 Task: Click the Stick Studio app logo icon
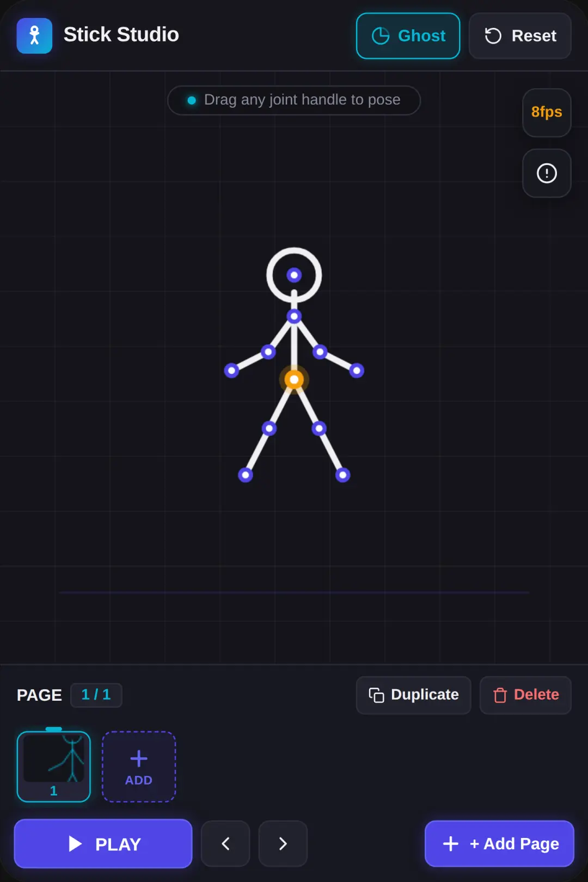(x=34, y=36)
